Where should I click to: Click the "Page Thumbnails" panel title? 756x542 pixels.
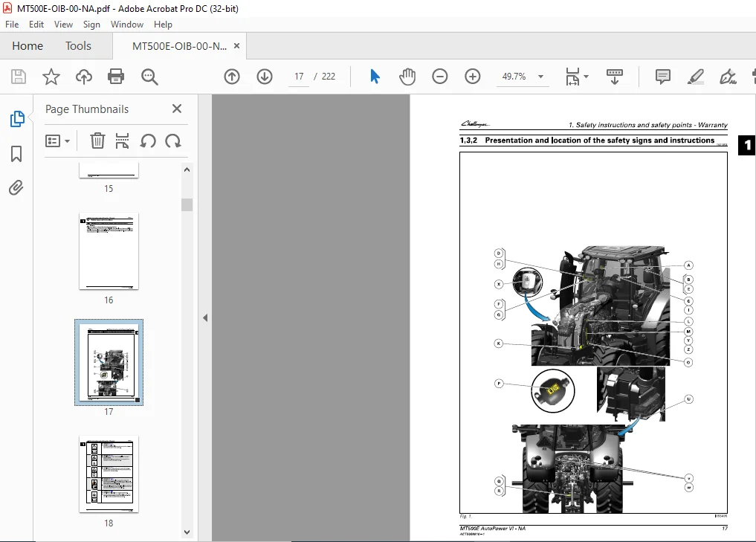(87, 109)
